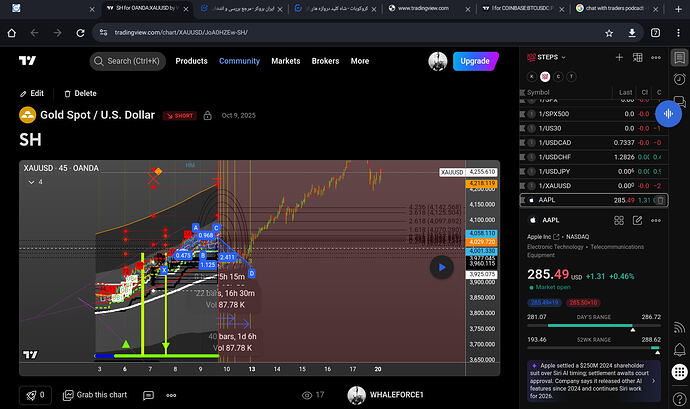Open the Apple Inc external link icon
The image size is (690, 409).
point(556,237)
